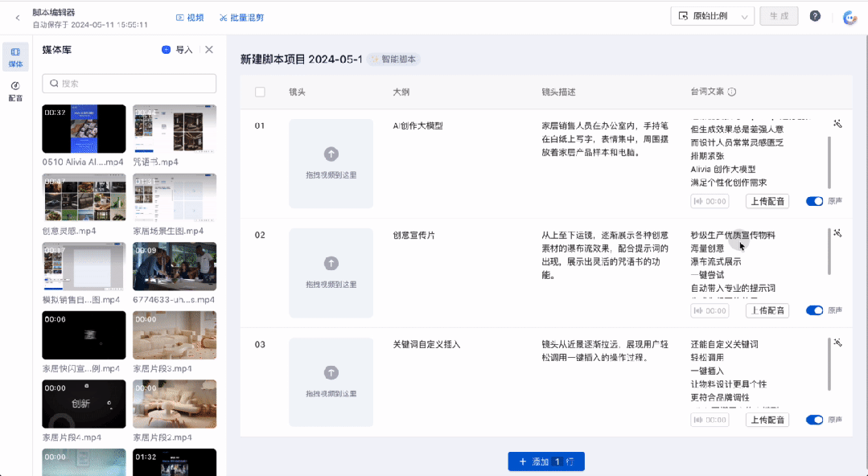The width and height of the screenshot is (868, 476).
Task: Open the 智能脚本 tag beside project title
Action: point(393,59)
